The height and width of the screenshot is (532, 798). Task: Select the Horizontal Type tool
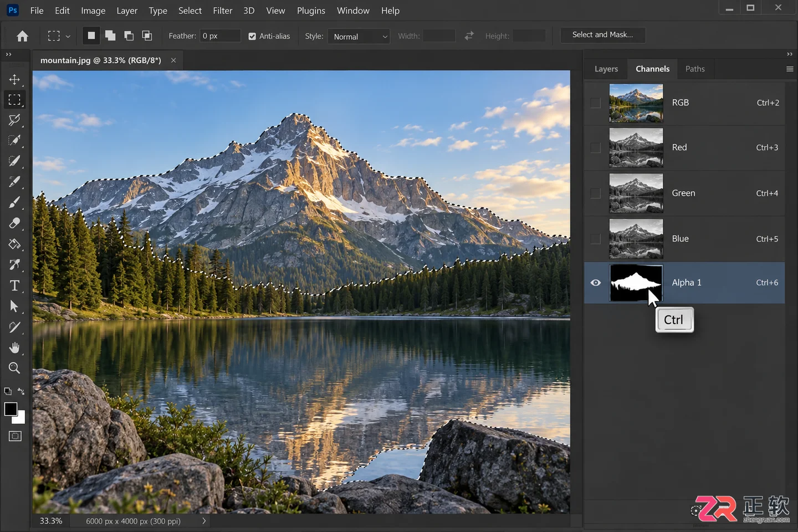click(x=14, y=285)
